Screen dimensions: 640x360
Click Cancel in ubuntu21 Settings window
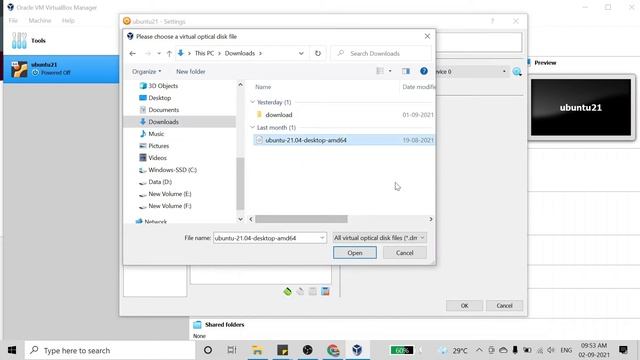pos(504,306)
